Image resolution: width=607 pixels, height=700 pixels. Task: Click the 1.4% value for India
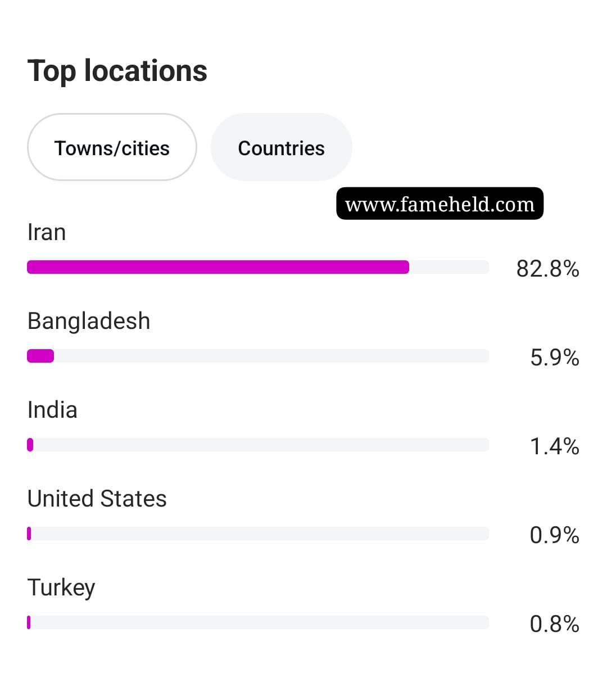coord(555,446)
